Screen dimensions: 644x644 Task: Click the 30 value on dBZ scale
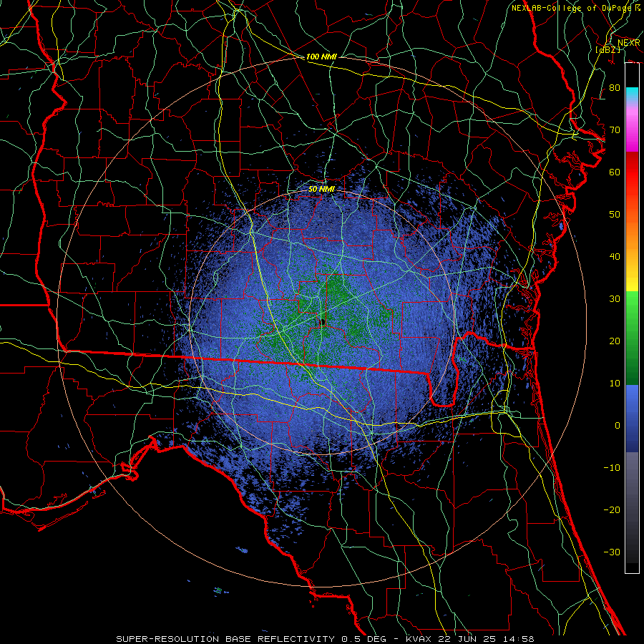[615, 299]
